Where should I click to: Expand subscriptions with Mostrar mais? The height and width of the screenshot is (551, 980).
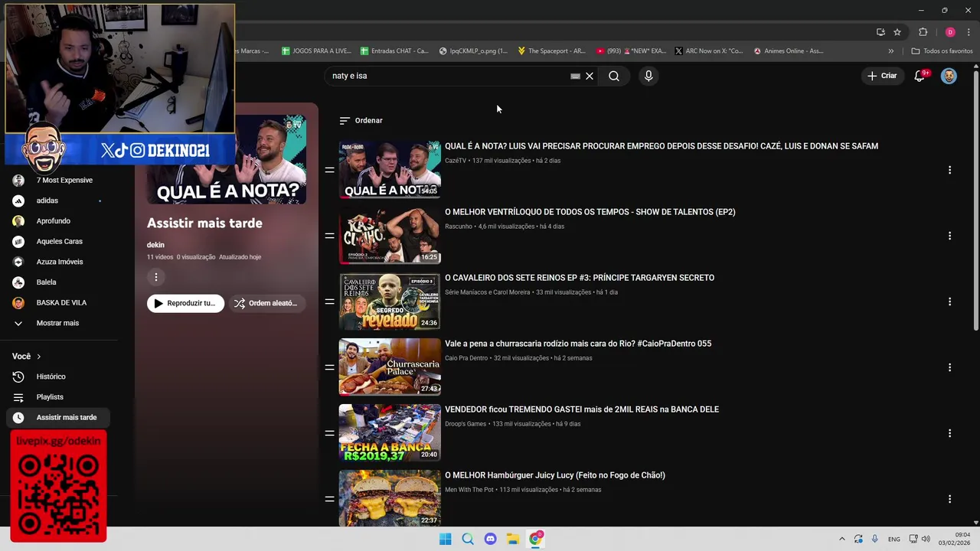point(58,323)
